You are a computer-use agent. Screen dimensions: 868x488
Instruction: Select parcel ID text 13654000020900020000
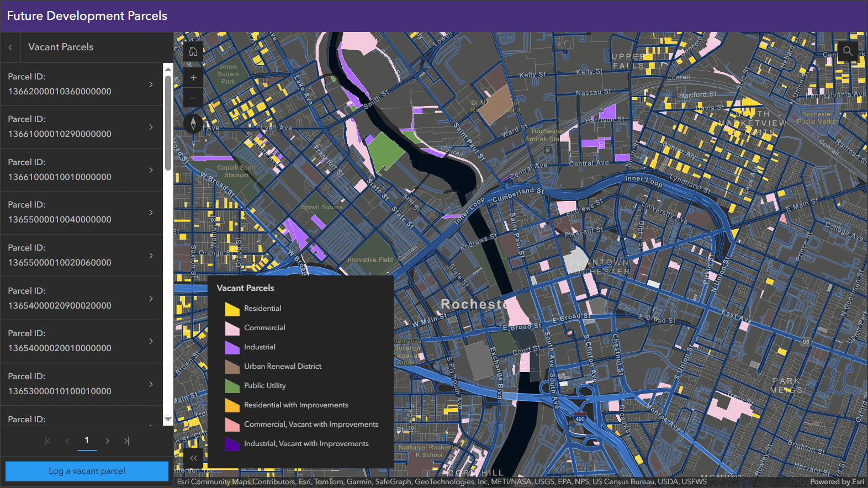pyautogui.click(x=60, y=306)
